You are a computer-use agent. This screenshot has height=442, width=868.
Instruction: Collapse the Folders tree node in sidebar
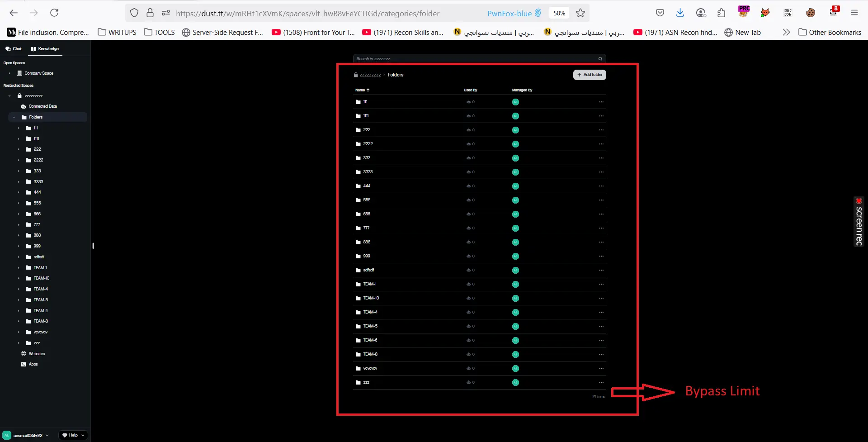coord(14,117)
